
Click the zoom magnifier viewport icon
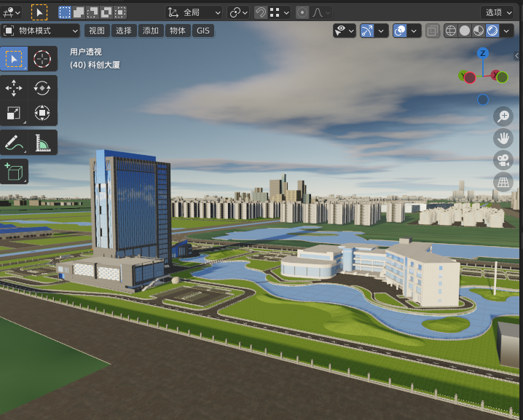point(503,116)
